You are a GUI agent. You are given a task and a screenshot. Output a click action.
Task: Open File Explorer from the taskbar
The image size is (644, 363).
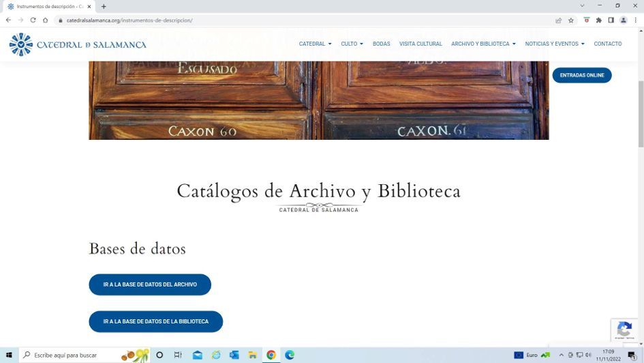[x=253, y=355]
